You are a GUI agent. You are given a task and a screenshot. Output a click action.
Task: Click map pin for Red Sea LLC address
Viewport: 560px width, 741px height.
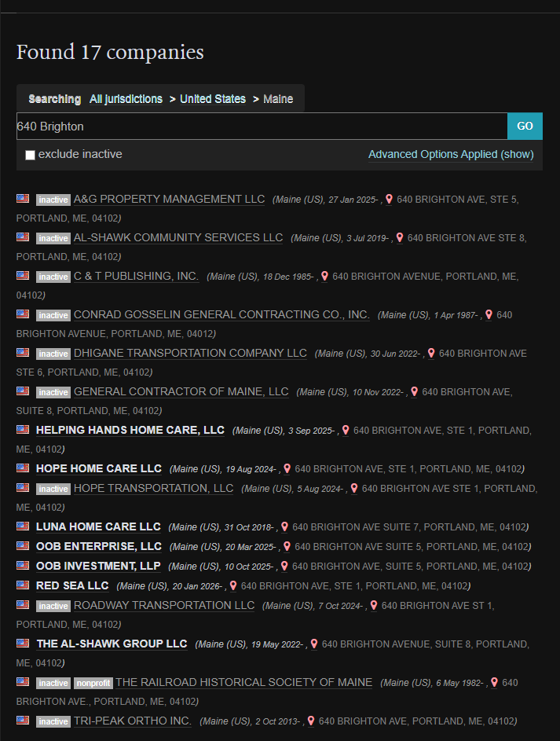pyautogui.click(x=232, y=586)
